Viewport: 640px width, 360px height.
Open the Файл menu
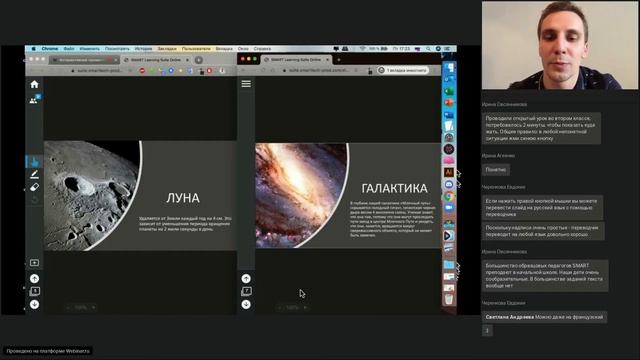(x=69, y=49)
